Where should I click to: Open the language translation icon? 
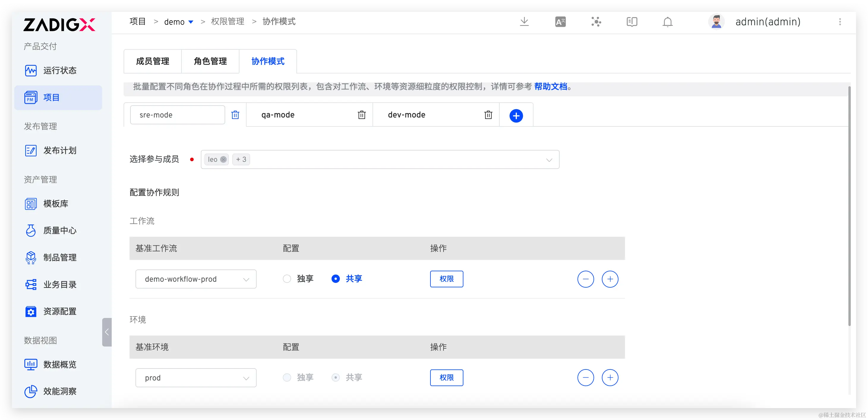point(560,22)
